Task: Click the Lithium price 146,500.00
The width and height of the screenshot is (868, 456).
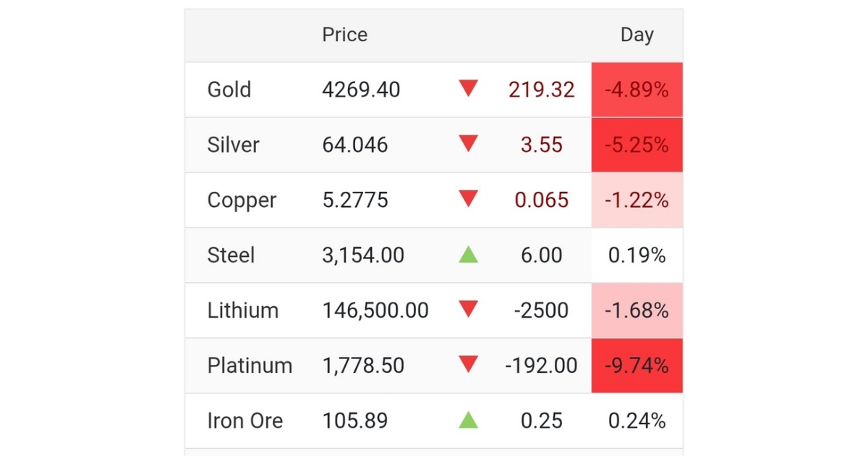Action: click(375, 311)
